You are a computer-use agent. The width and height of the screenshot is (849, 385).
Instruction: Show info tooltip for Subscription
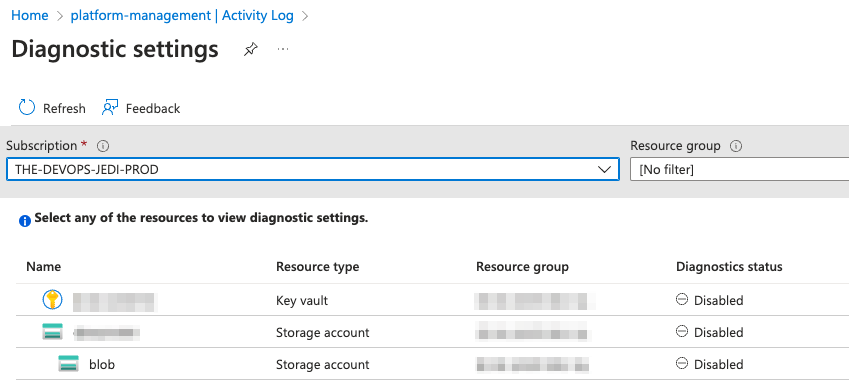(103, 146)
